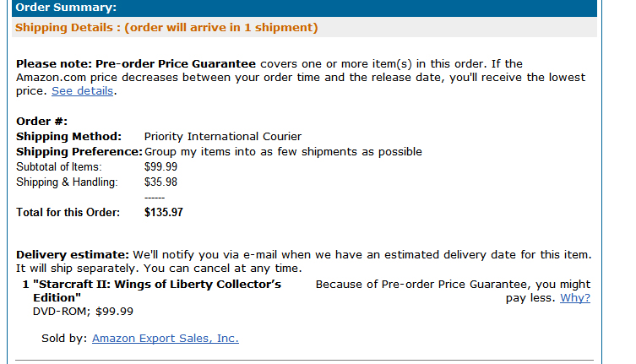Click the $99.99 subtotal amount

161,167
